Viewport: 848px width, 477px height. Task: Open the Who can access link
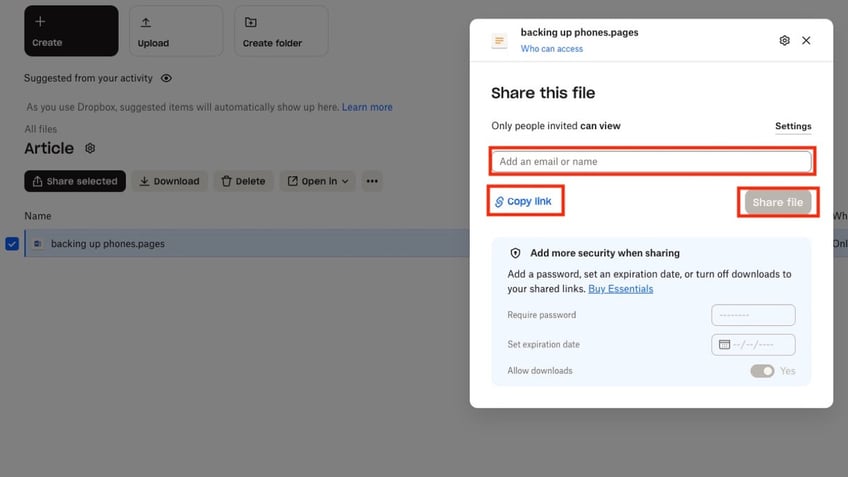[552, 49]
